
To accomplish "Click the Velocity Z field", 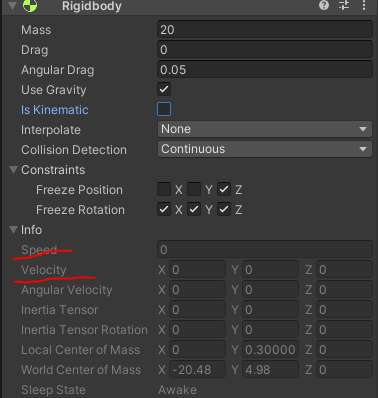I will point(344,269).
